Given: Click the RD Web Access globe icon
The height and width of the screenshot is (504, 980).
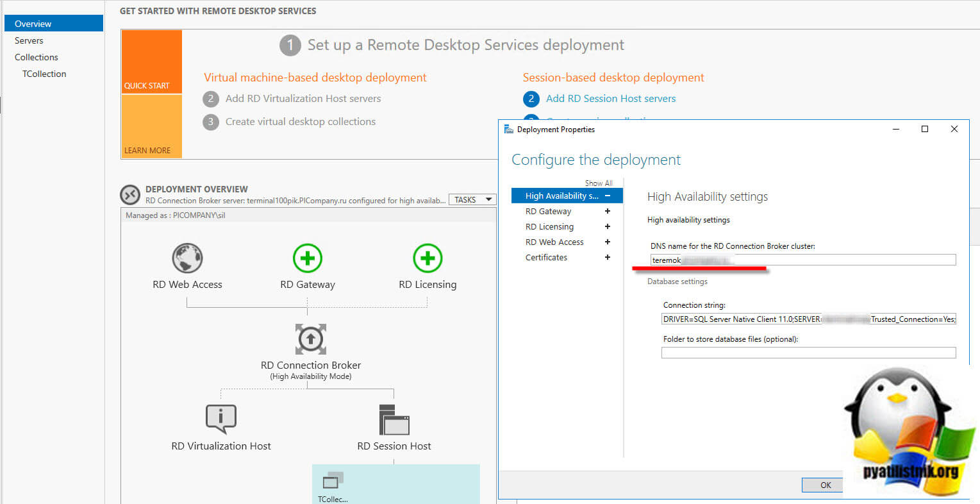Looking at the screenshot, I should coord(187,257).
